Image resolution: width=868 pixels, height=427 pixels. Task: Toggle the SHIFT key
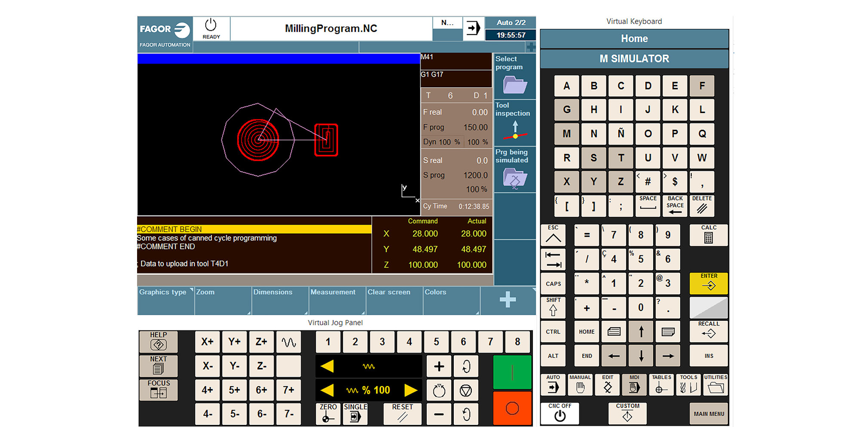[x=553, y=307]
